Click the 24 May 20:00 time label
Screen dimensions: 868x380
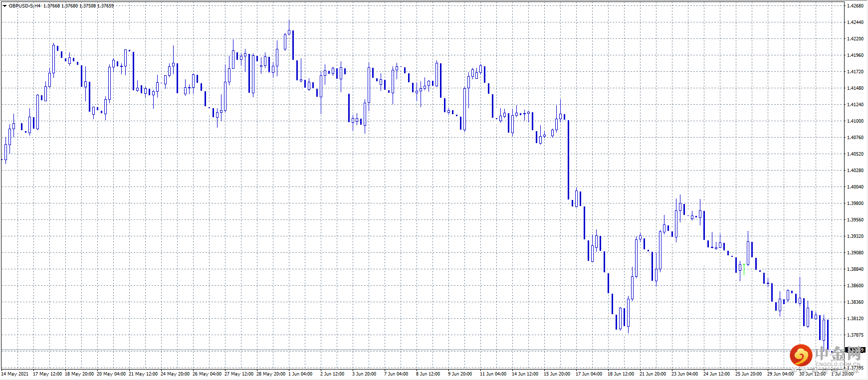point(175,374)
